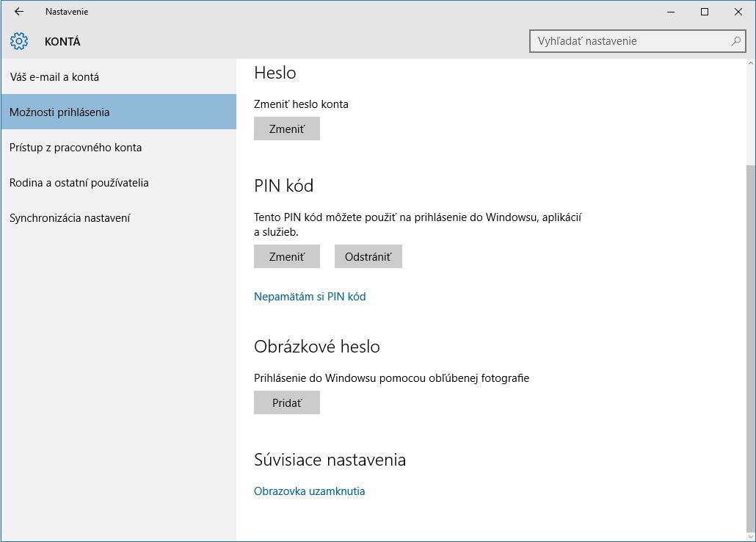
Task: Follow the Obrazovka uzamknutia link
Action: pyautogui.click(x=309, y=491)
